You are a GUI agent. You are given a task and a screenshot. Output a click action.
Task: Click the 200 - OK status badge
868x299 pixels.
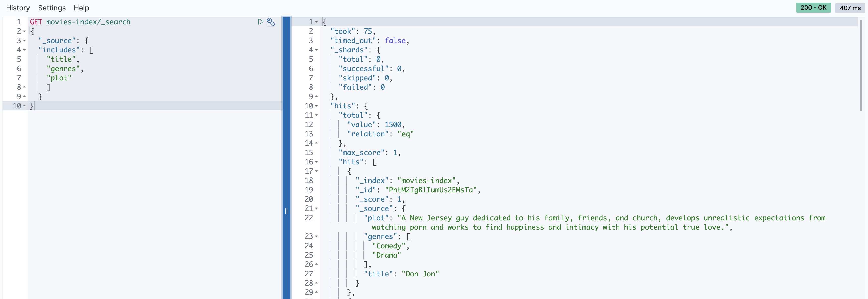[814, 7]
